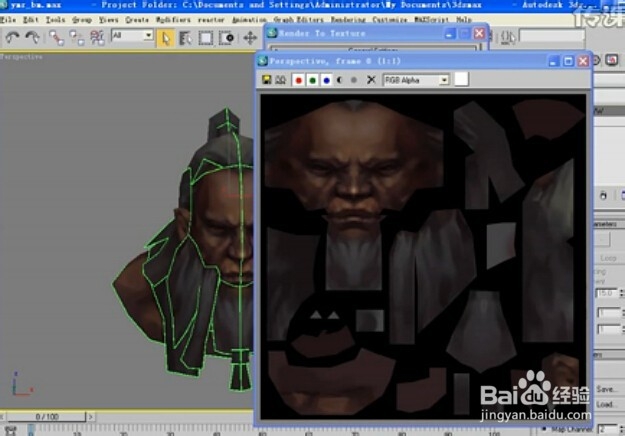This screenshot has height=436, width=625.
Task: Close the Render To Texture dialog
Action: [x=480, y=33]
